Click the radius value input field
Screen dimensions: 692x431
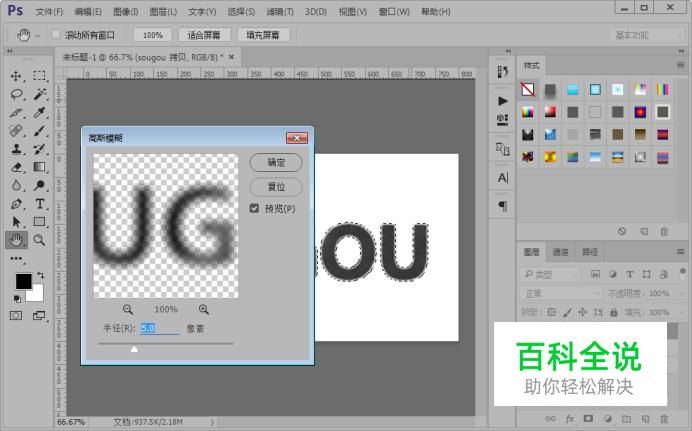click(x=160, y=328)
